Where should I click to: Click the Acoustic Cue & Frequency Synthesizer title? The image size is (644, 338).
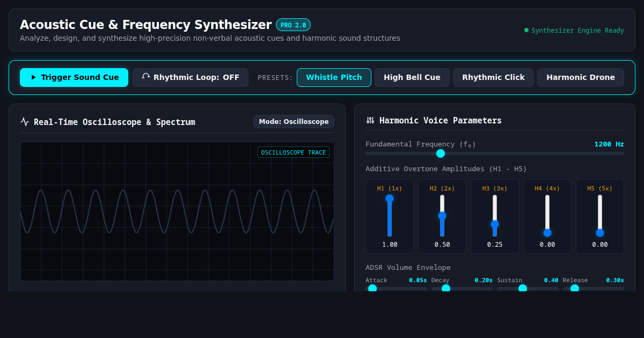(x=145, y=25)
